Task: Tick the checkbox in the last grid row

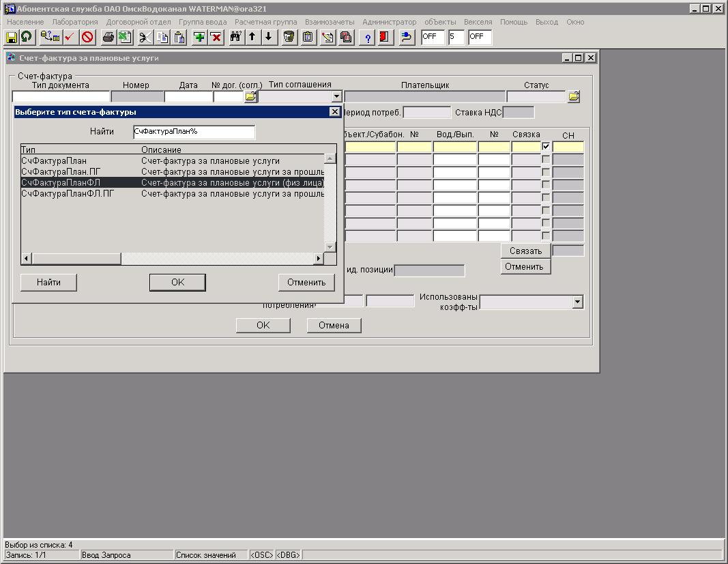Action: 546,236
